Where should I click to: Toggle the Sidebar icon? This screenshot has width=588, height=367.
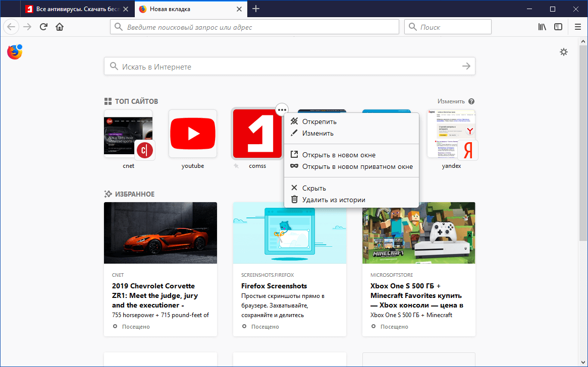tap(558, 27)
